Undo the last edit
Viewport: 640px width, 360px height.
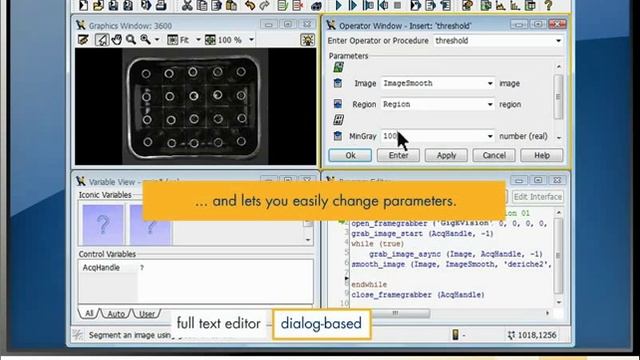tap(250, 5)
